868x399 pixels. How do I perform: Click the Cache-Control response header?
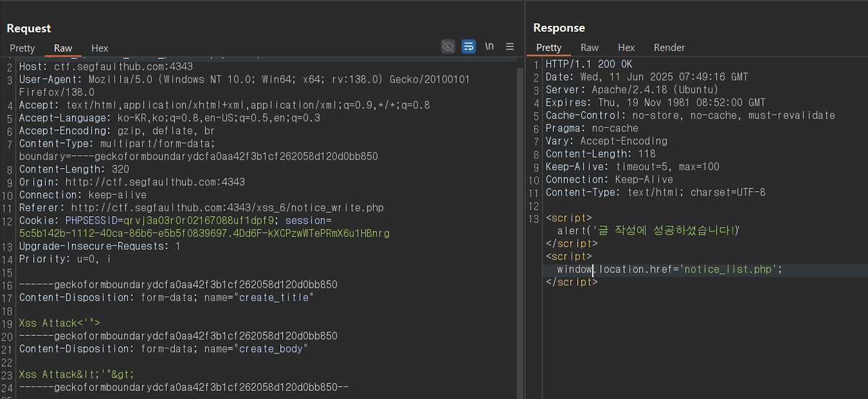click(x=690, y=116)
